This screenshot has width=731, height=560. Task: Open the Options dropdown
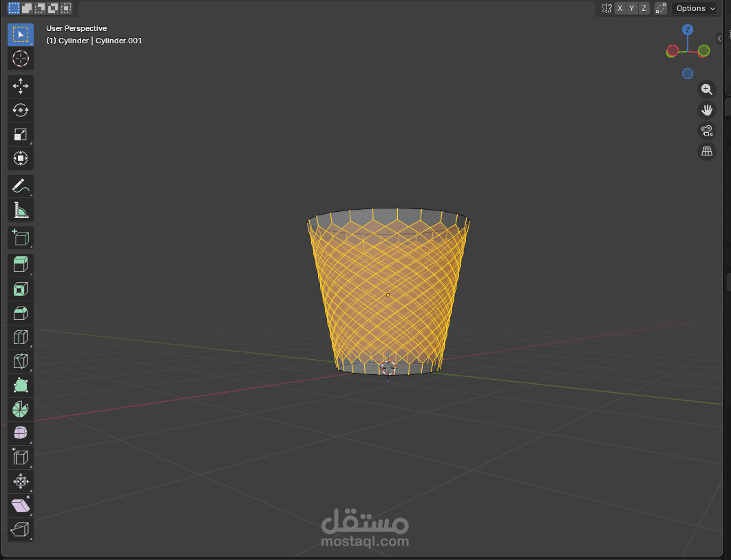(x=694, y=8)
